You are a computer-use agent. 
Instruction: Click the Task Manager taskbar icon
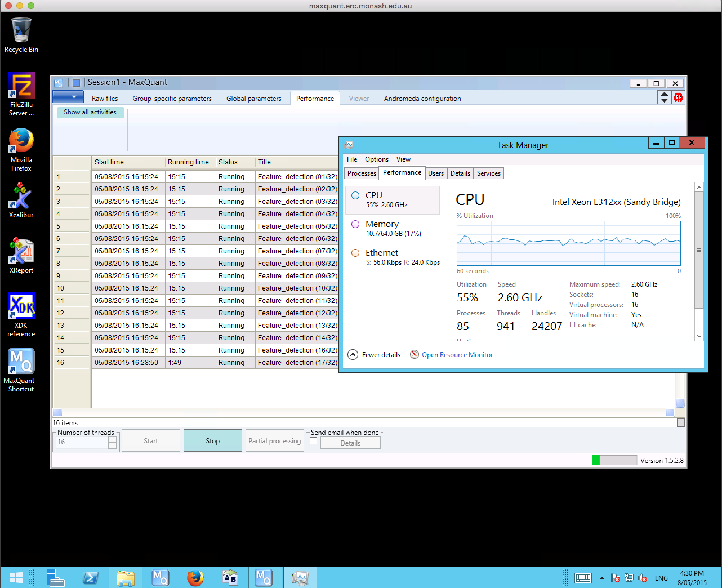[x=299, y=578]
